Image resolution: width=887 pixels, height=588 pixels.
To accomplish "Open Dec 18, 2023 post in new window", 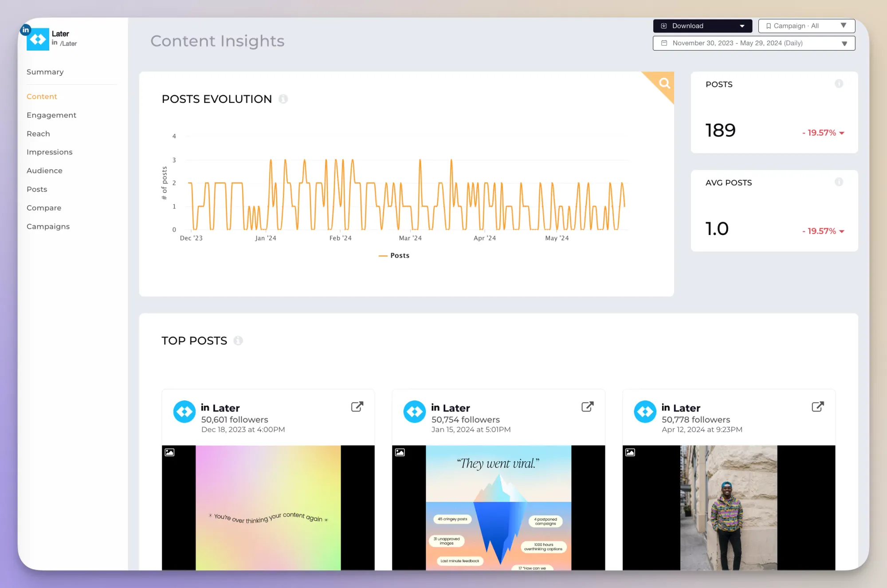I will click(357, 407).
